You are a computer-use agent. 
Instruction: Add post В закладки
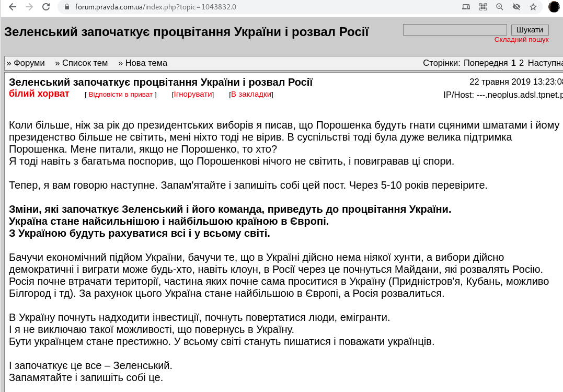pos(251,95)
